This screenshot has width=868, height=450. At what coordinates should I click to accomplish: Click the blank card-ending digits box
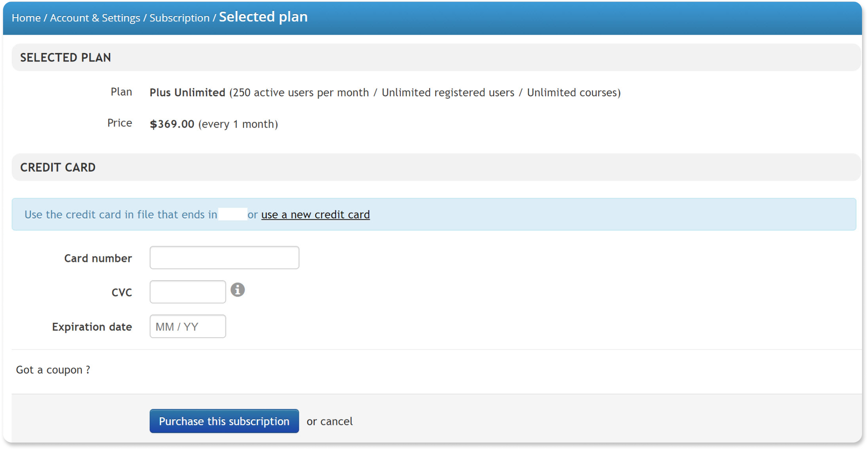(x=233, y=215)
